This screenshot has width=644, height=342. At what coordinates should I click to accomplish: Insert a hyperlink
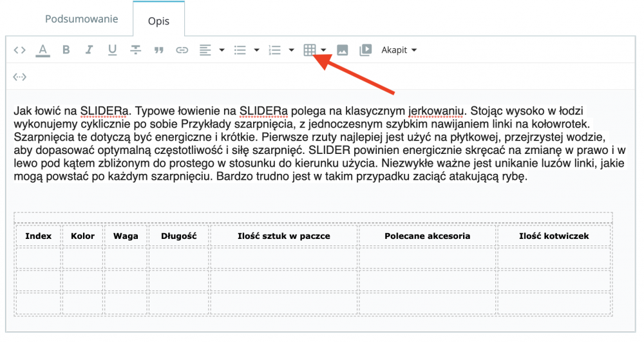(x=182, y=50)
